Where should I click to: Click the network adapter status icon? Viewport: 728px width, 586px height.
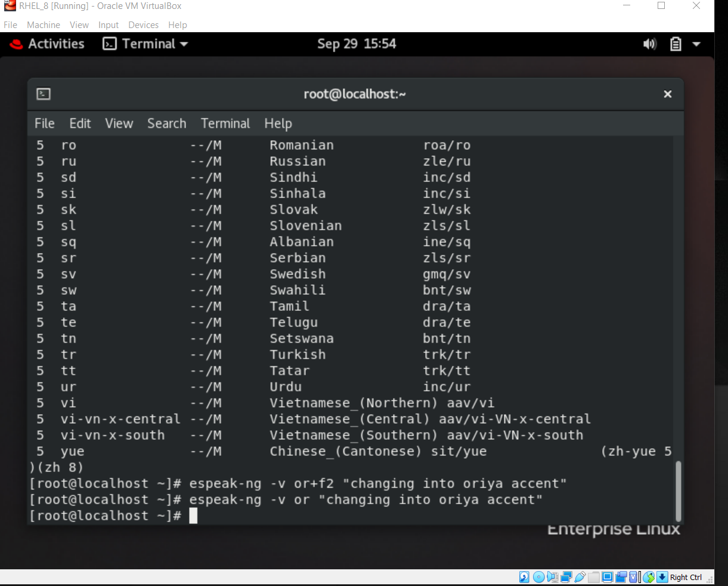566,576
